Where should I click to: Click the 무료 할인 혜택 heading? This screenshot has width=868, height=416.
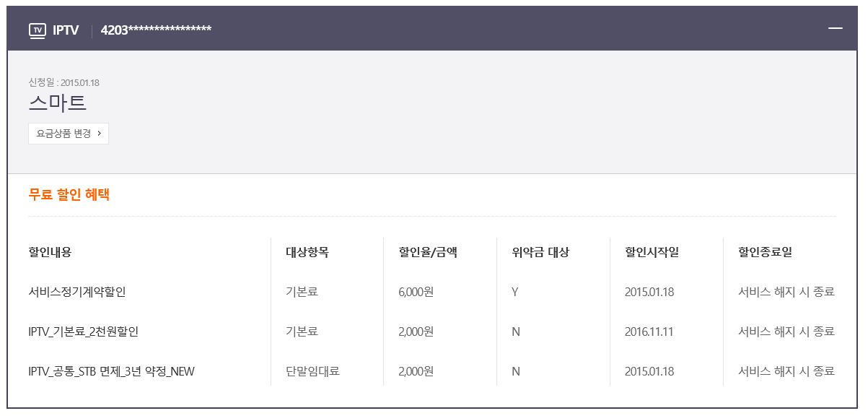point(69,194)
